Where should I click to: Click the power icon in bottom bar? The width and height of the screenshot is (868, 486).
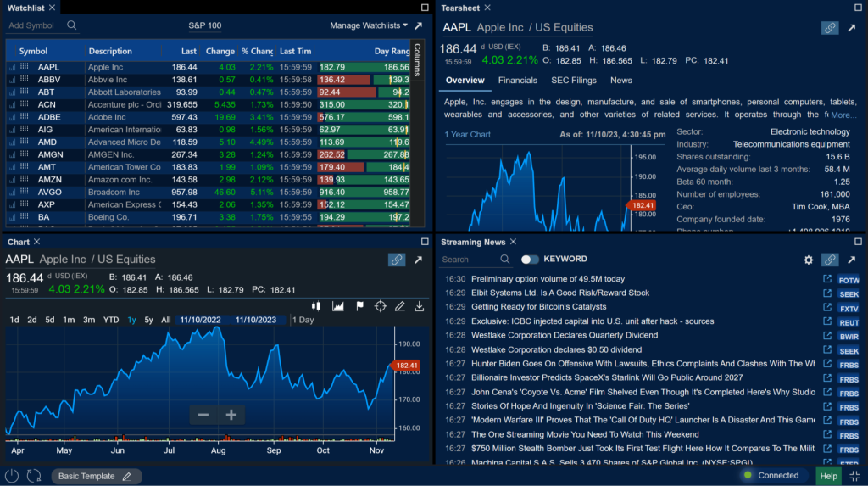tap(12, 476)
